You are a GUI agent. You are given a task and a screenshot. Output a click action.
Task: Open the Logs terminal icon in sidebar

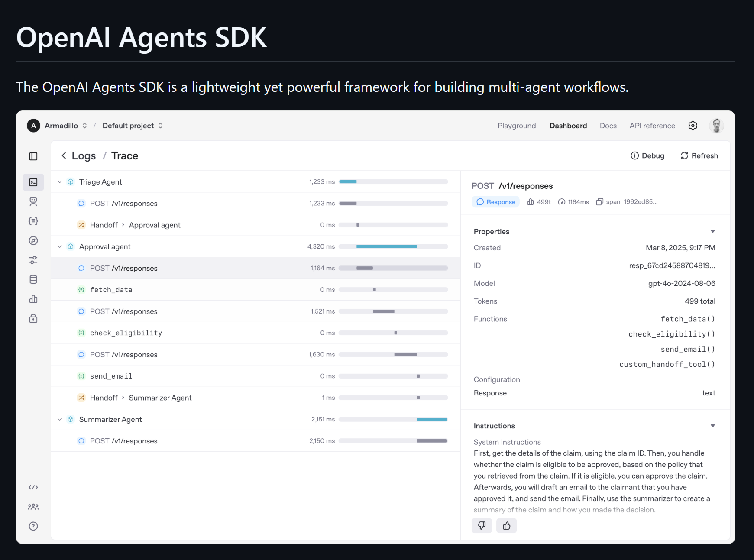coord(33,182)
